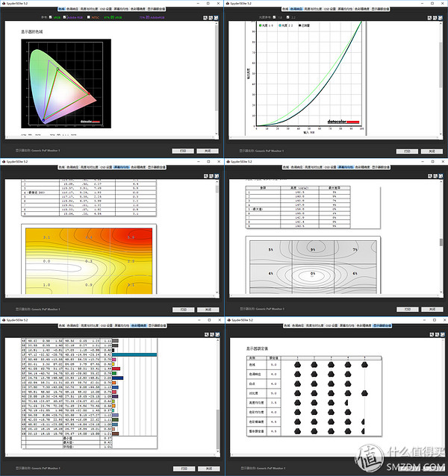This screenshot has width=448, height=476.
Task: Toggle the gamma 2.2 reference checkbox
Action: pyautogui.click(x=288, y=17)
